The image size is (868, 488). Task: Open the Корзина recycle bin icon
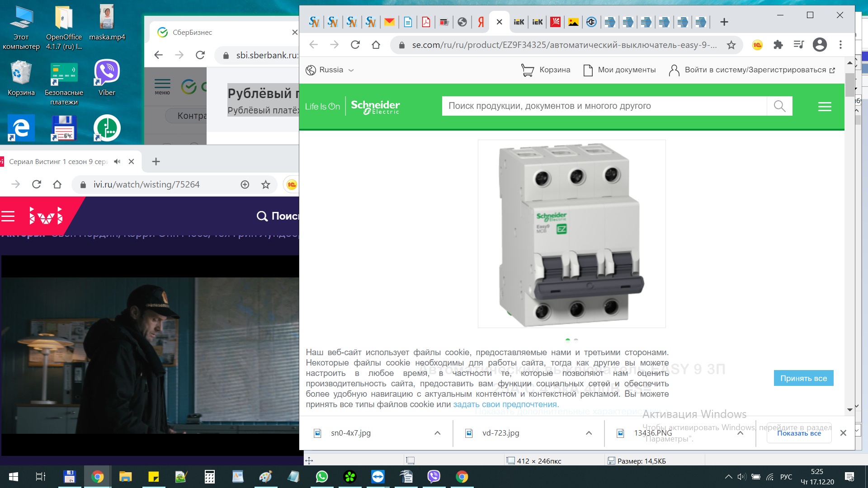(x=21, y=78)
